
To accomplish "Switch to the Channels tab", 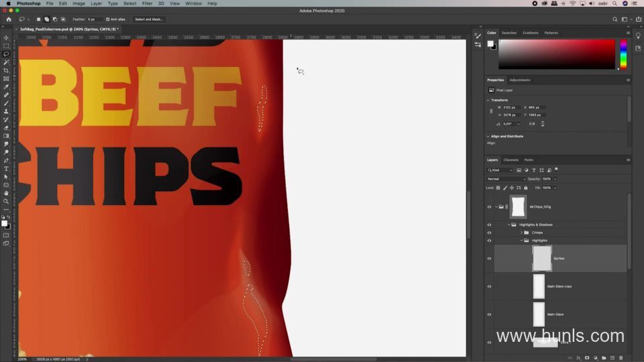I will click(x=511, y=160).
